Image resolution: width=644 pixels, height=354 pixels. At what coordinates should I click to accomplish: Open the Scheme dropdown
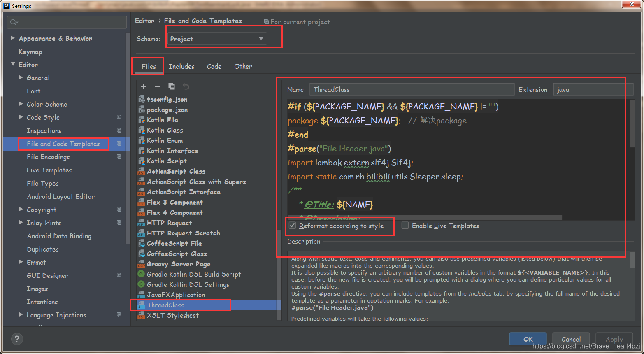pos(217,39)
